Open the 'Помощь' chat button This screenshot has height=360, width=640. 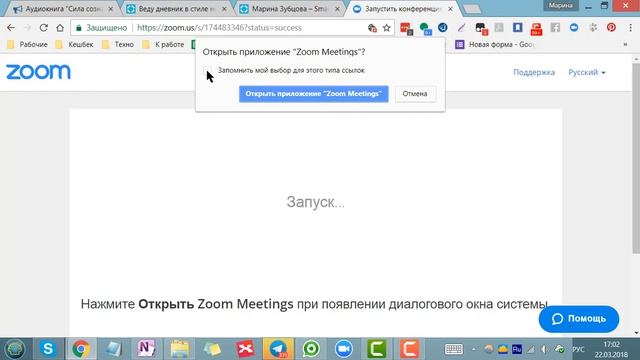tap(579, 319)
